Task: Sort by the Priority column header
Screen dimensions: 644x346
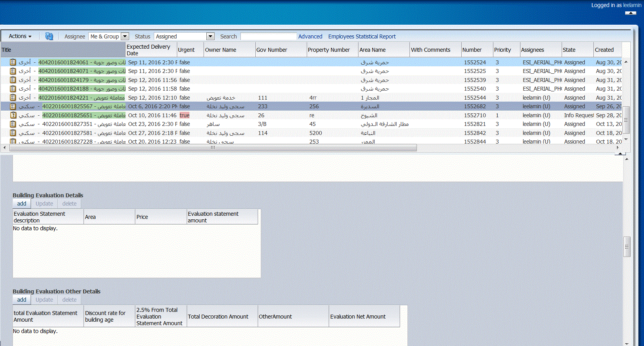Action: coord(506,50)
